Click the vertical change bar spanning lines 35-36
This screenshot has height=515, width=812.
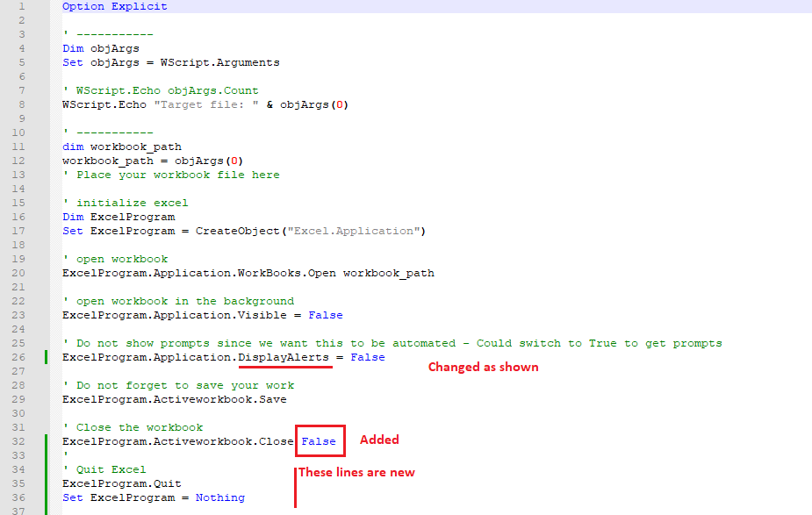click(x=47, y=490)
